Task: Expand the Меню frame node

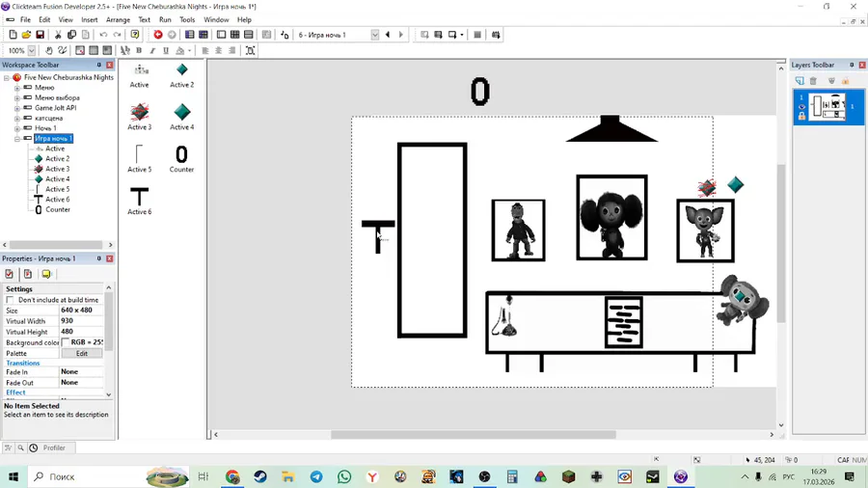Action: 16,88
